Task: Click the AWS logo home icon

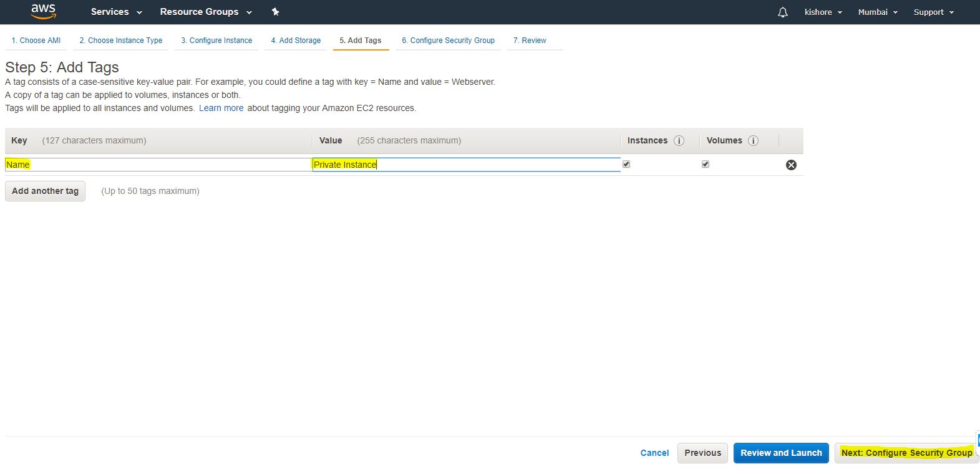Action: (x=43, y=11)
